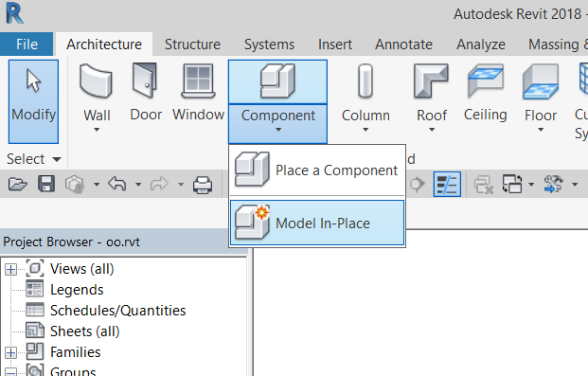
Task: Expand the Views (all) tree node
Action: [x=10, y=269]
